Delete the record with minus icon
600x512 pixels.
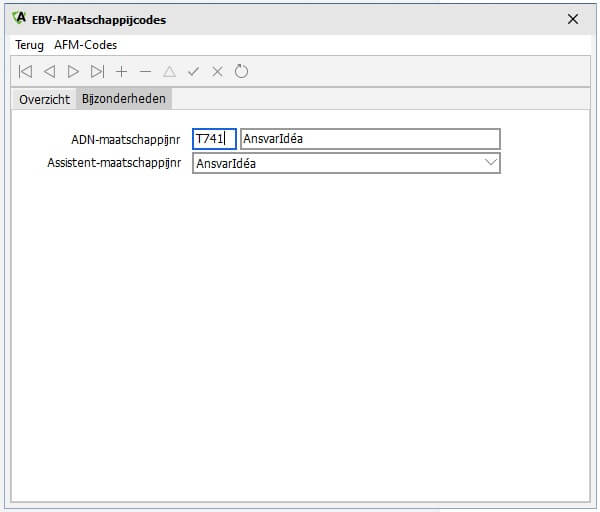146,72
